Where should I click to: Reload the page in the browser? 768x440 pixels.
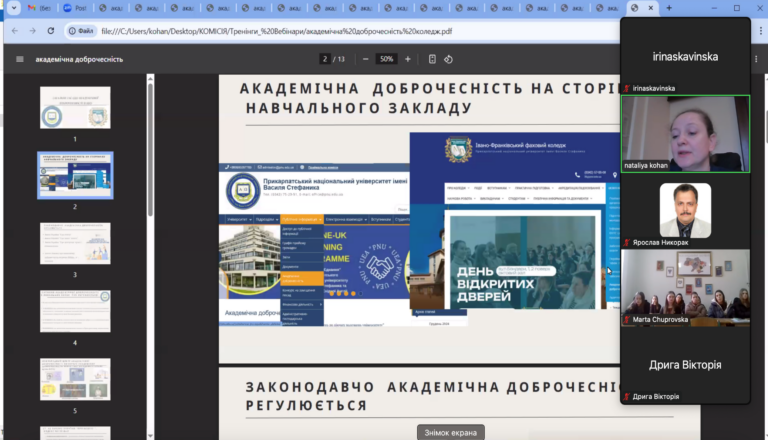coord(50,31)
